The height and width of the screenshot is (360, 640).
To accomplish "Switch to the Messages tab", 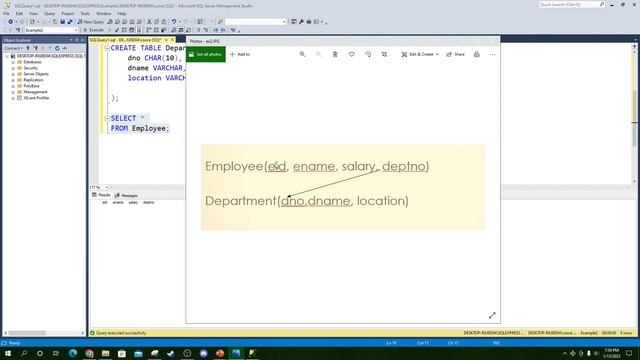I will 127,195.
